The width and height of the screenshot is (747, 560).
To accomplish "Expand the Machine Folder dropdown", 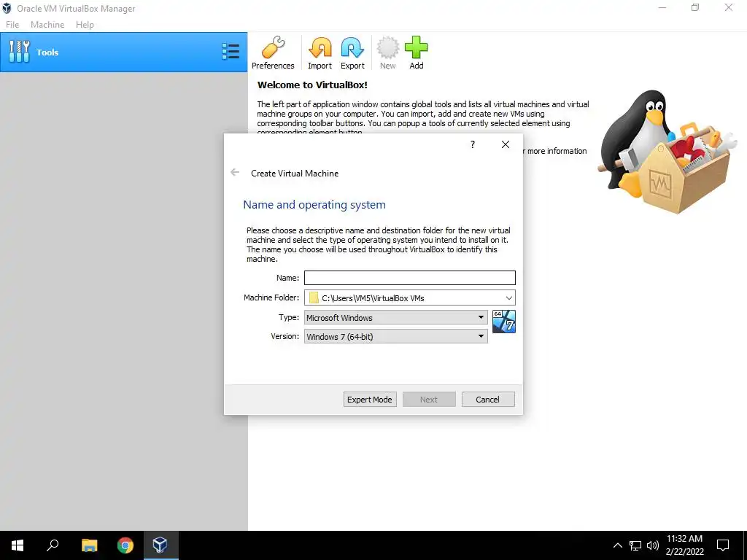I will coord(508,297).
